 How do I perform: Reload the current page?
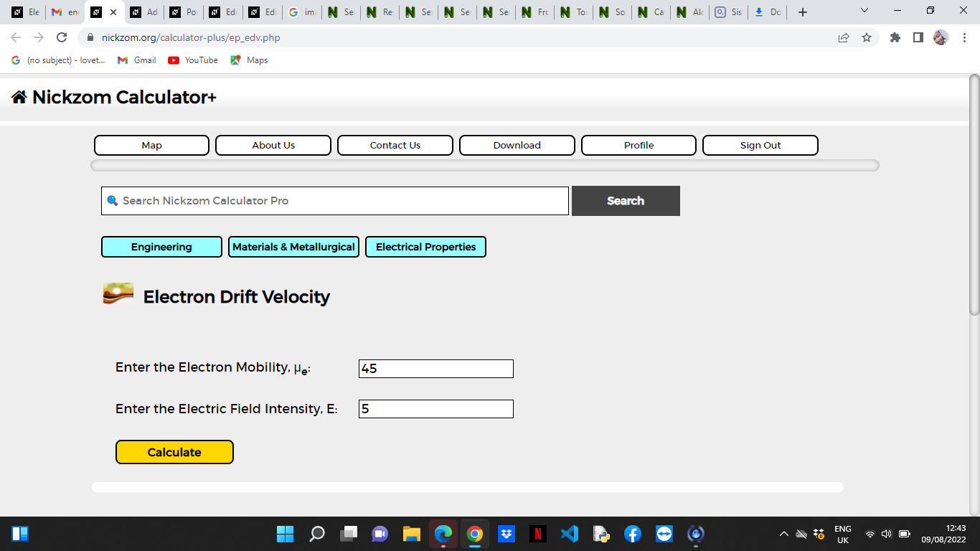(x=62, y=37)
